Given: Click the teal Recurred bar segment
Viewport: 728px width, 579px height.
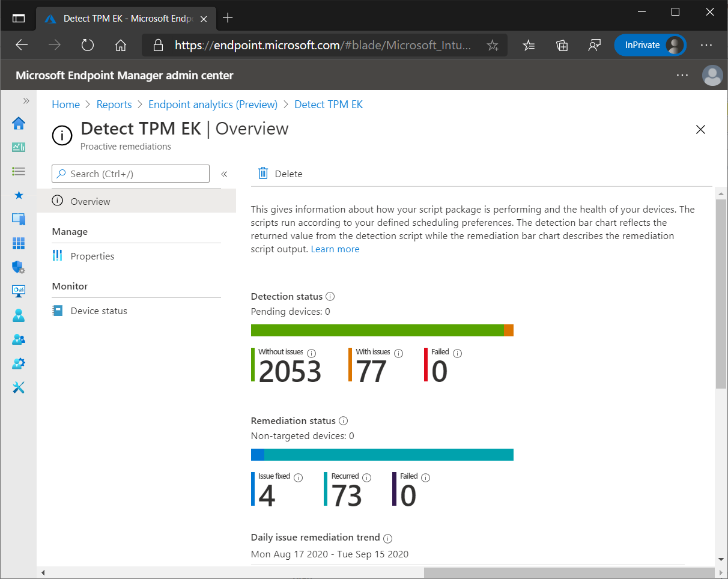Looking at the screenshot, I should coord(389,455).
